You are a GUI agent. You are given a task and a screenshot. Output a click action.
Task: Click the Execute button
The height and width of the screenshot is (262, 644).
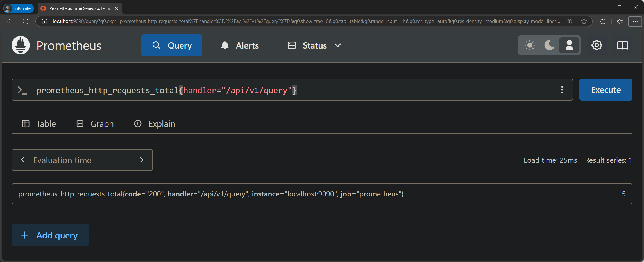[606, 90]
